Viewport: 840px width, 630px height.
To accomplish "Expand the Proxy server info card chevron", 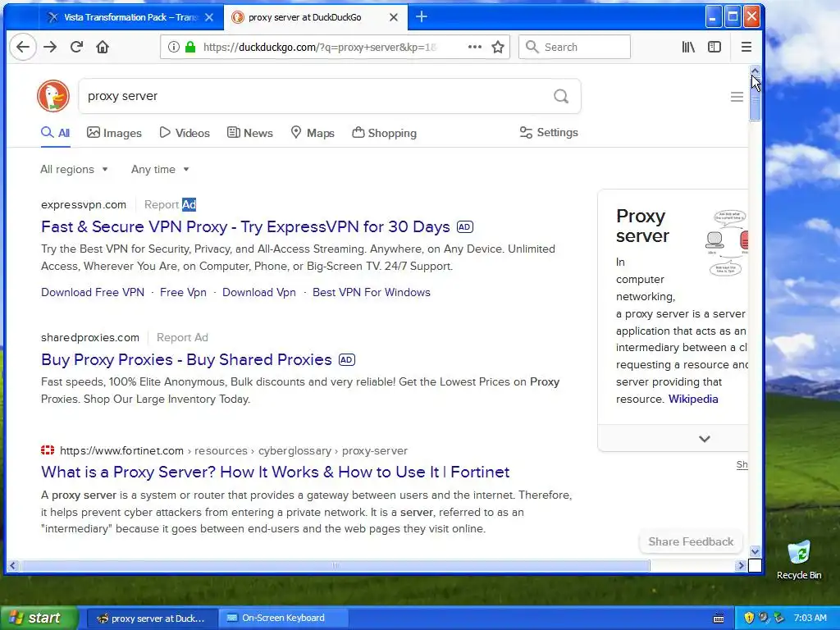I will 704,439.
